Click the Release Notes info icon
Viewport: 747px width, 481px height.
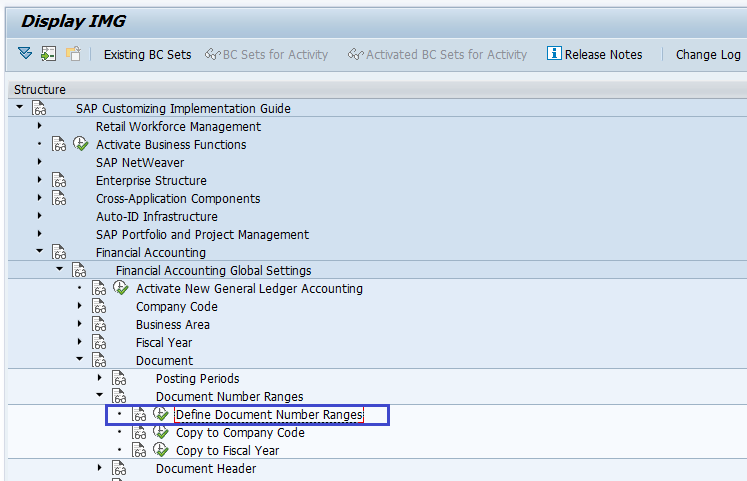[554, 53]
